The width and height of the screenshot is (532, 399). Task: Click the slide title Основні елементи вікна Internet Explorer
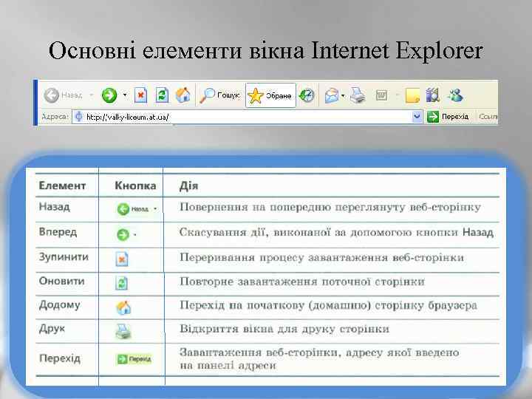point(266,51)
